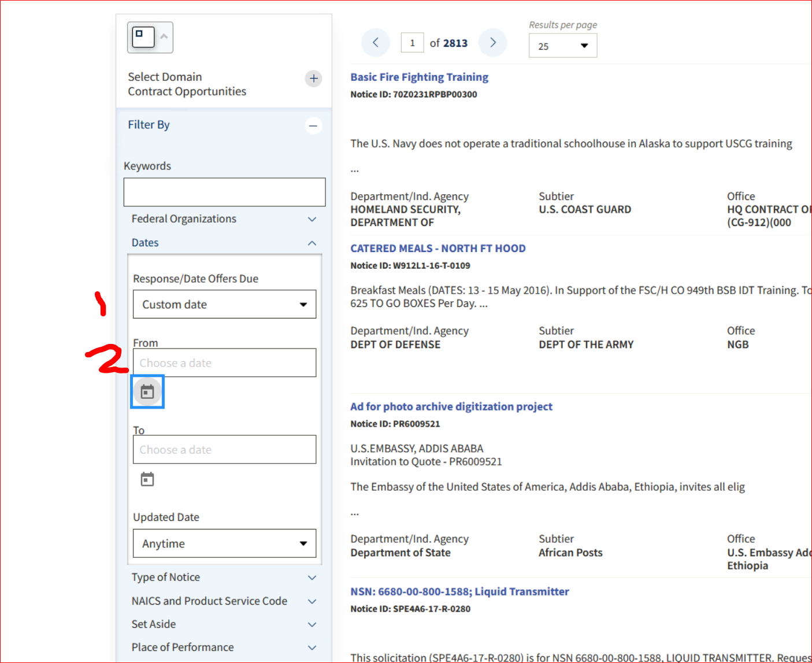Click the Keywords search field
812x663 pixels.
(224, 192)
